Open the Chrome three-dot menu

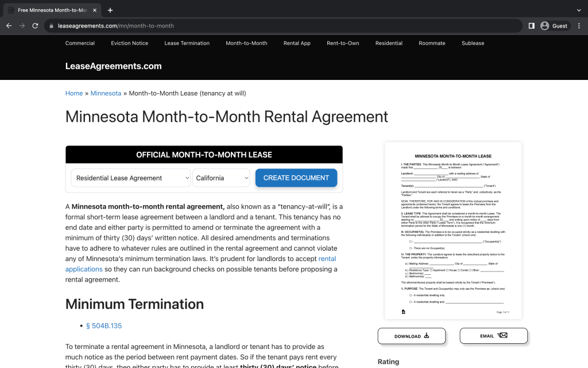coord(578,26)
